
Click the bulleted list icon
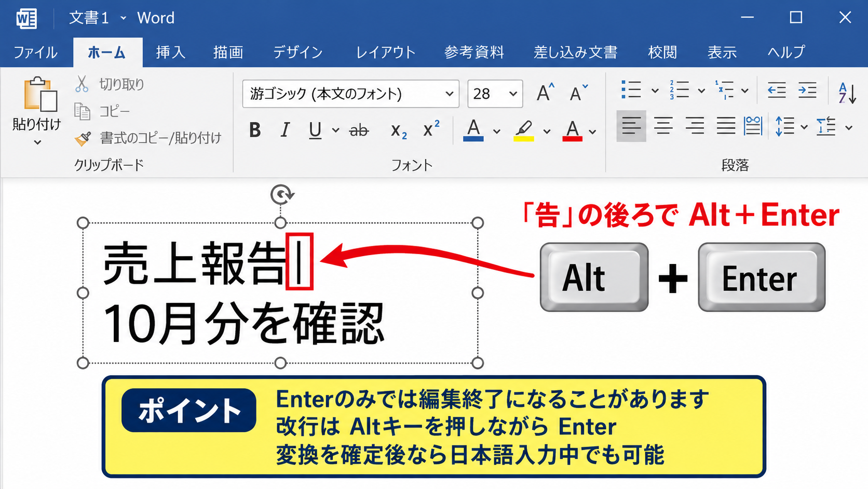tap(631, 90)
